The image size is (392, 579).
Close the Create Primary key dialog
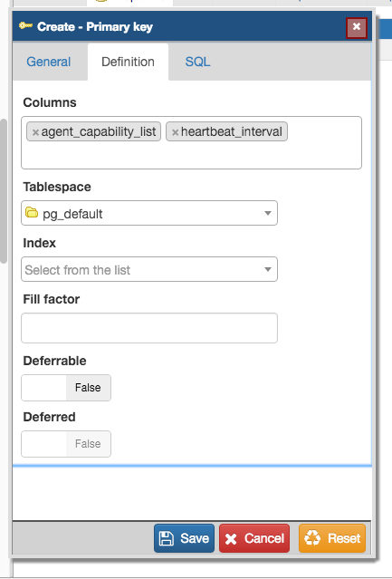(x=356, y=27)
